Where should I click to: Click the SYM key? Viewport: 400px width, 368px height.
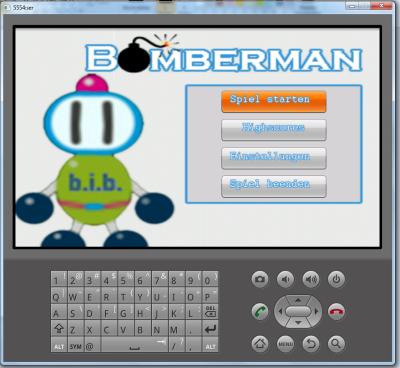[76, 346]
